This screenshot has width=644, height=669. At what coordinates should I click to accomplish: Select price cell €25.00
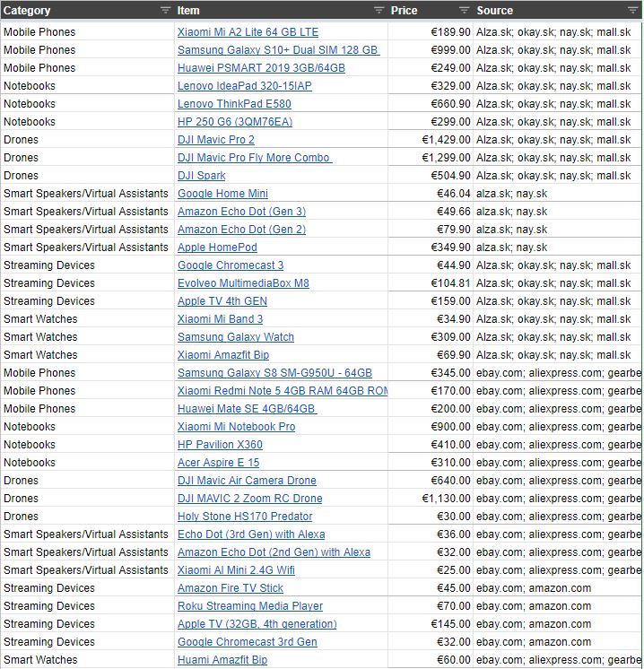431,569
